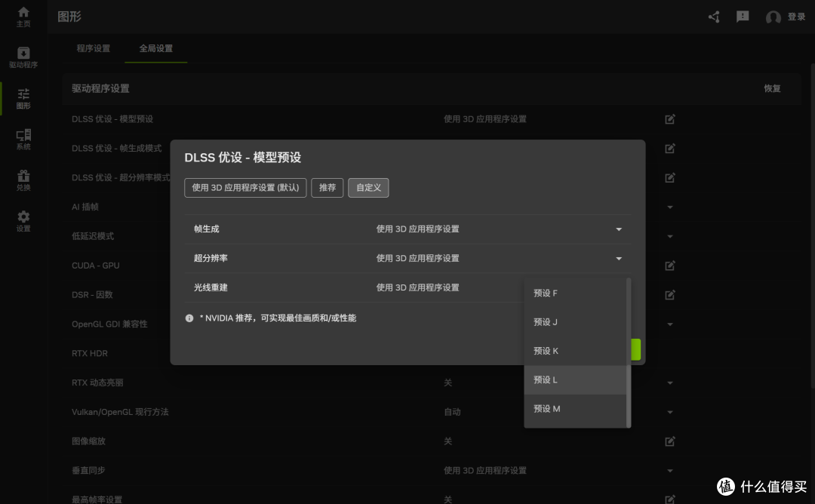Expand the RTX 动态亮丽 dropdown arrow
The height and width of the screenshot is (504, 815).
(670, 383)
